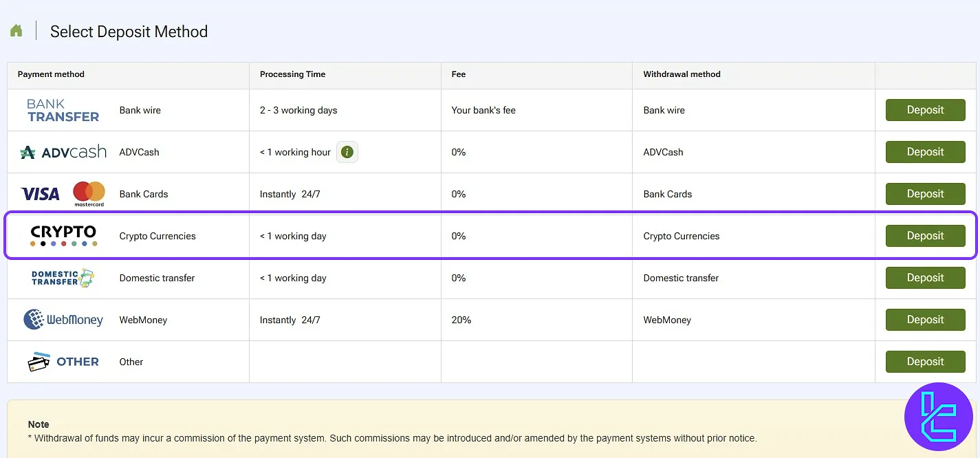
Task: Select 'Crypto Currencies' payment method name
Action: tap(157, 236)
